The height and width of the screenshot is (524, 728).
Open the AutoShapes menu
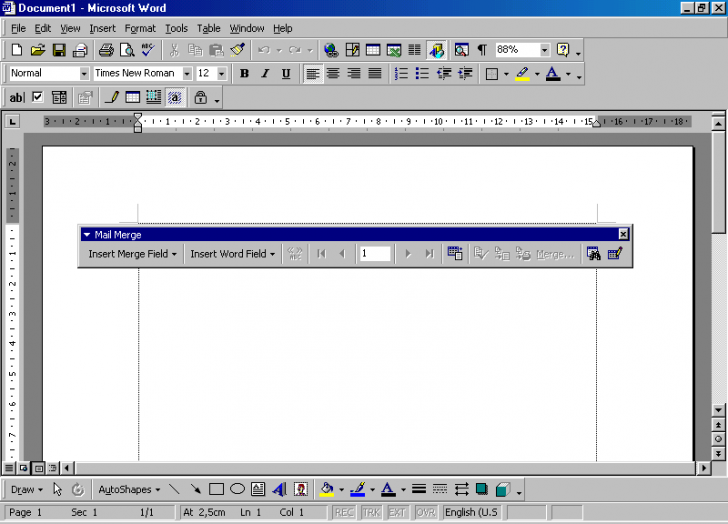click(129, 489)
